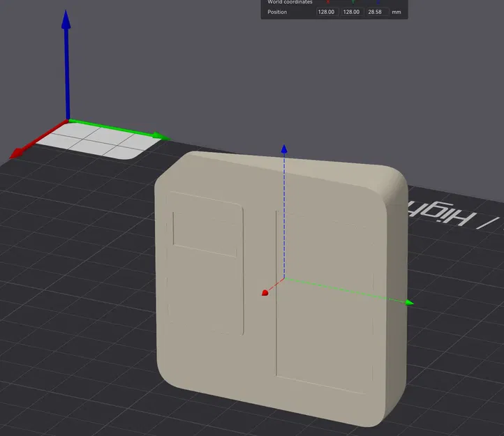Click the large red X arrow at plate origin
Viewport: 504px width, 436px height.
coord(38,140)
